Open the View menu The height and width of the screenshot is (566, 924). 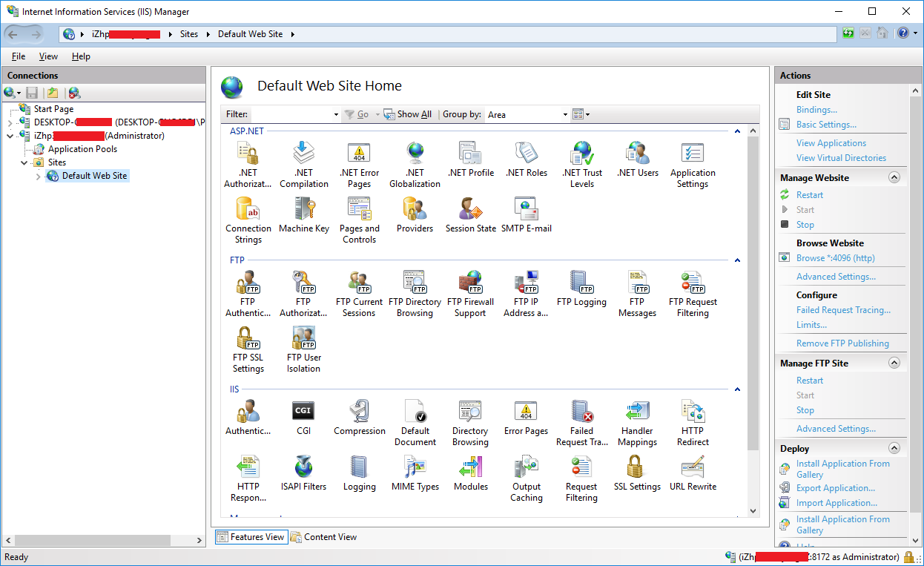pos(48,56)
